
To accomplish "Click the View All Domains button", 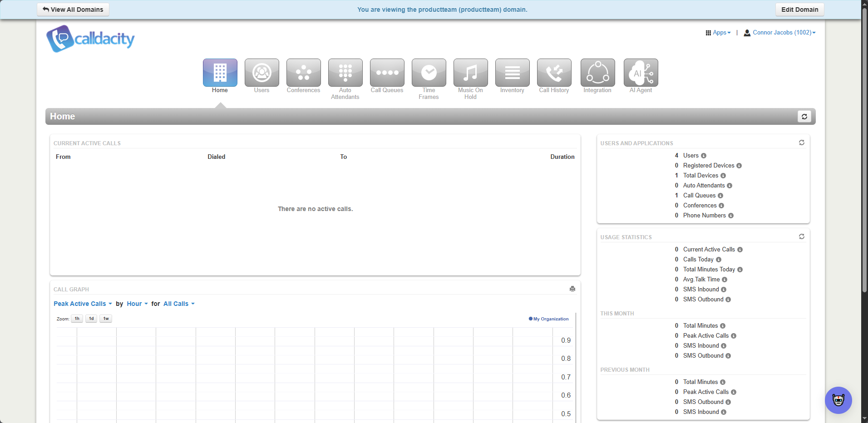I will [73, 10].
